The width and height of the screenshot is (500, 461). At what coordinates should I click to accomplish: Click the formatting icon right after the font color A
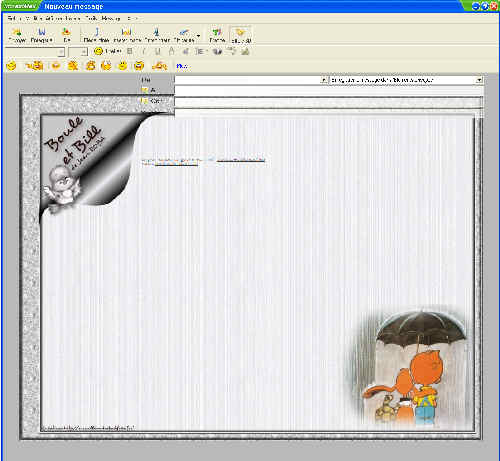(185, 51)
